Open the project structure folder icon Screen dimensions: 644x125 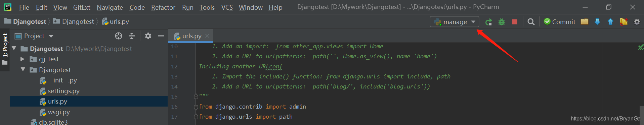tap(585, 22)
